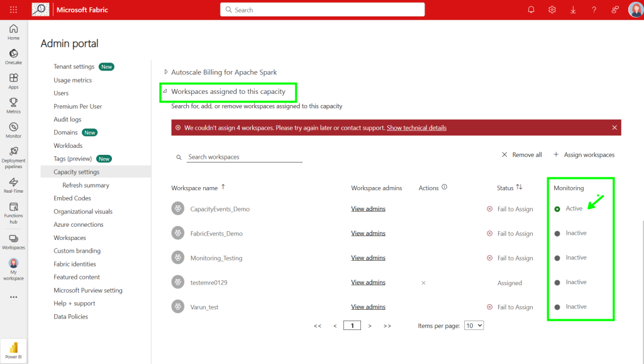
Task: Click the Search workspaces input field
Action: click(245, 157)
